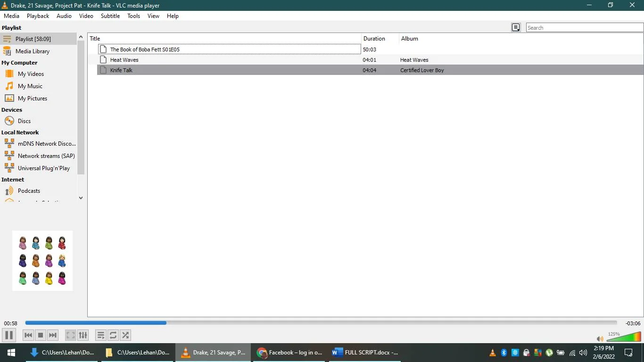Browse My Pictures in the sidebar
Screen dimensions: 644x362
(39, 98)
